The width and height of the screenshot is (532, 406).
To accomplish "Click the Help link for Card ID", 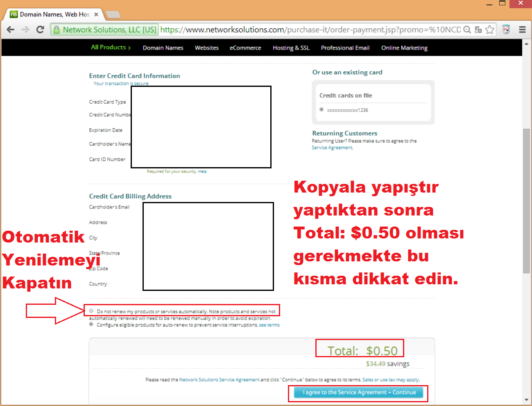I will tap(202, 172).
